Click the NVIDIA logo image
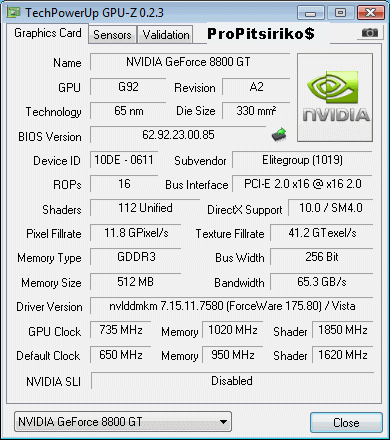This screenshot has height=440, width=390. point(335,98)
